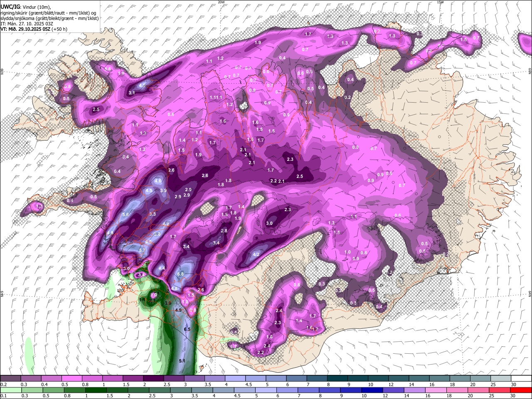Pick bottom legend swatch between 25 and 30
532x399 pixels.
[x=499, y=390]
